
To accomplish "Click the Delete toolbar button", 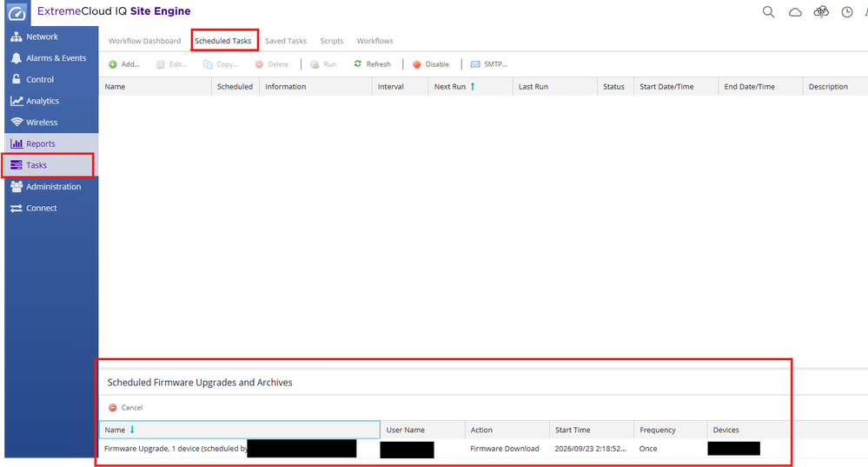I will coord(272,64).
